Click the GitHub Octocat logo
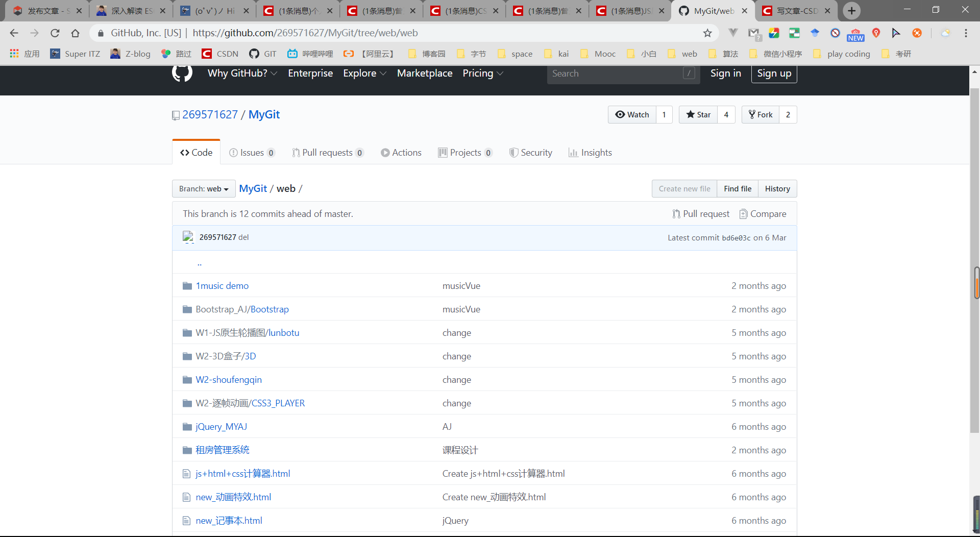Image resolution: width=980 pixels, height=537 pixels. point(182,73)
